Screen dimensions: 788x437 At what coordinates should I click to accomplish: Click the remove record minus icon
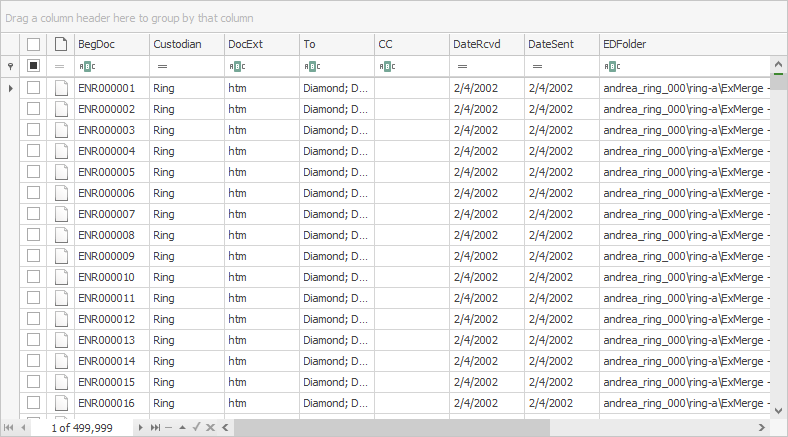point(169,427)
